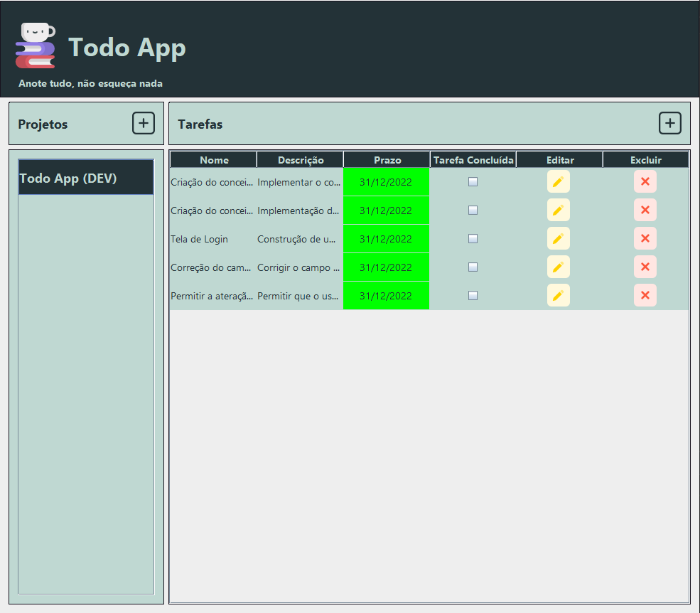Image resolution: width=700 pixels, height=613 pixels.
Task: Add a new task with the plus button
Action: pos(669,122)
